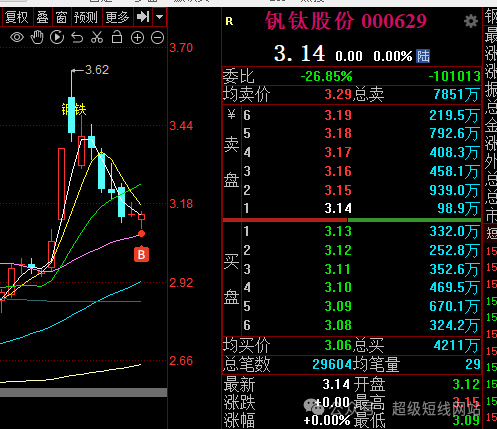497x429 pixels.
Task: Expand the dropdown arrow next to collapse icon
Action: [160, 17]
